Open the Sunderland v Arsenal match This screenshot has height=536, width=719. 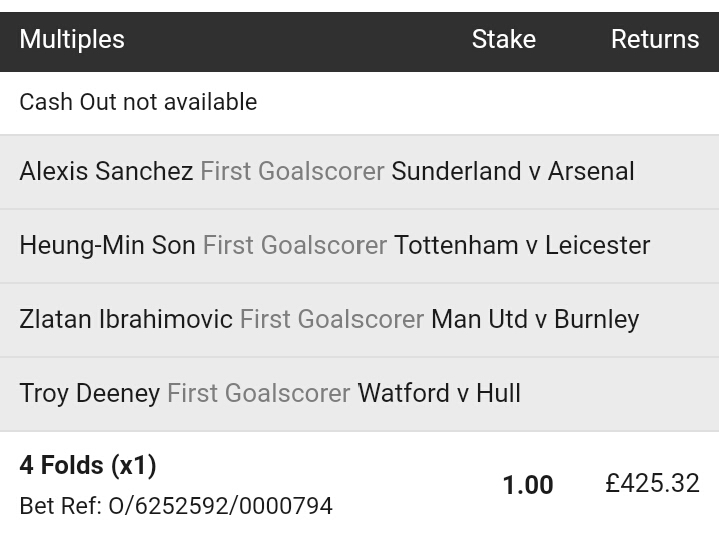click(x=513, y=171)
